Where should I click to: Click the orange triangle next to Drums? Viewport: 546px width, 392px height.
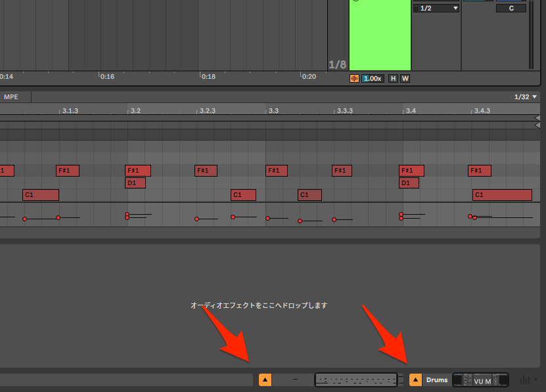415,380
